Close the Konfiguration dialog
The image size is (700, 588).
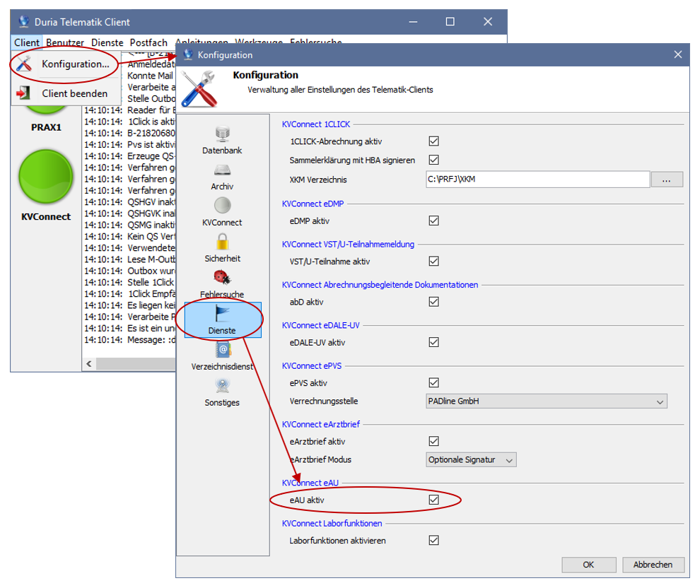pyautogui.click(x=677, y=54)
